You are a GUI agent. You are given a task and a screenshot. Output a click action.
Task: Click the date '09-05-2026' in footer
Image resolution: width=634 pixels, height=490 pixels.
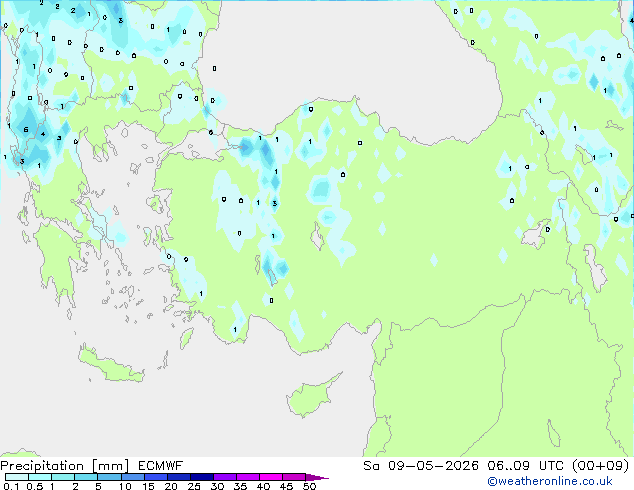click(x=433, y=466)
